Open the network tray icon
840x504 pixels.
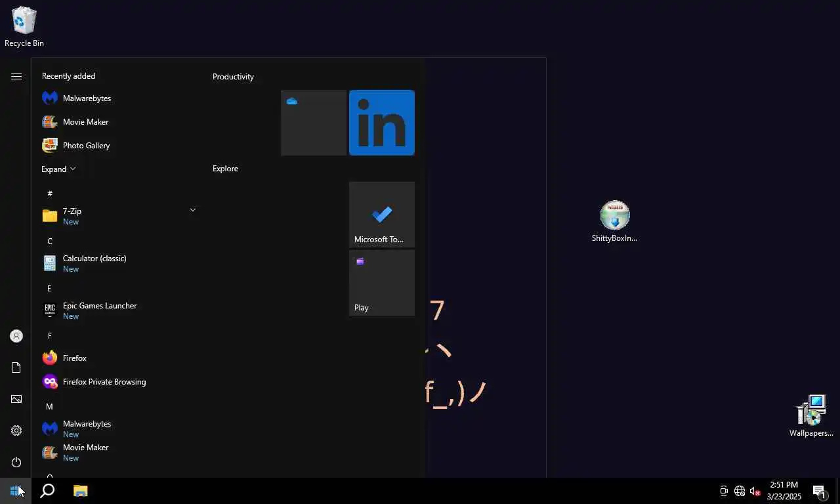pos(740,491)
